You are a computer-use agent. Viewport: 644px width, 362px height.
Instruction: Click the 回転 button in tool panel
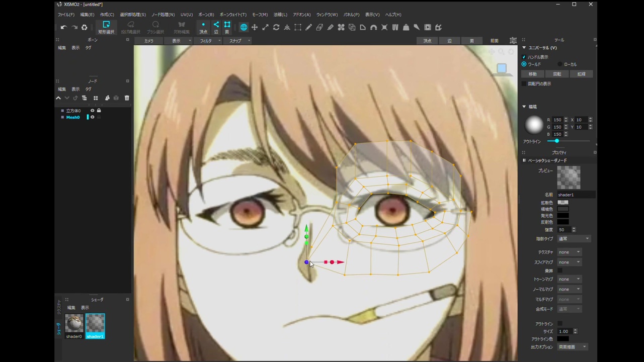click(557, 74)
